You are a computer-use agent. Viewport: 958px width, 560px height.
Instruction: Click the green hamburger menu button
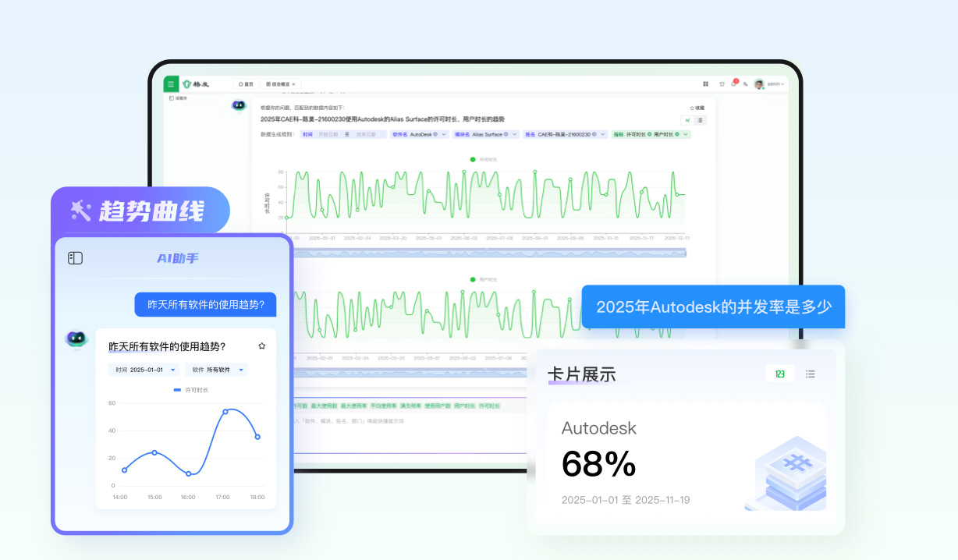[171, 83]
